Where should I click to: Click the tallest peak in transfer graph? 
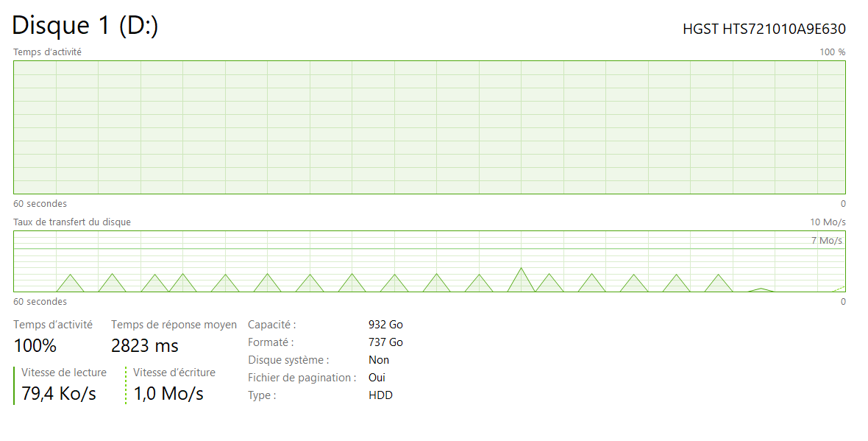pos(521,271)
